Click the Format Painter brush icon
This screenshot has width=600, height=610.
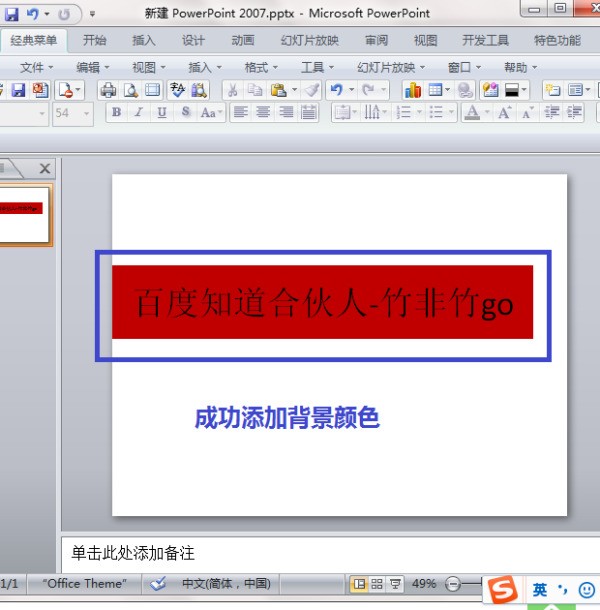coord(311,90)
